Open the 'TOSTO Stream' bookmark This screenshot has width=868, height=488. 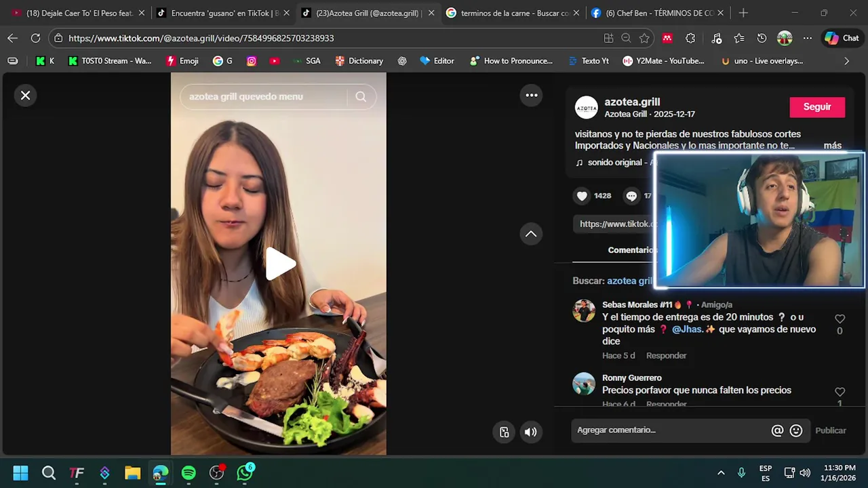(x=109, y=61)
